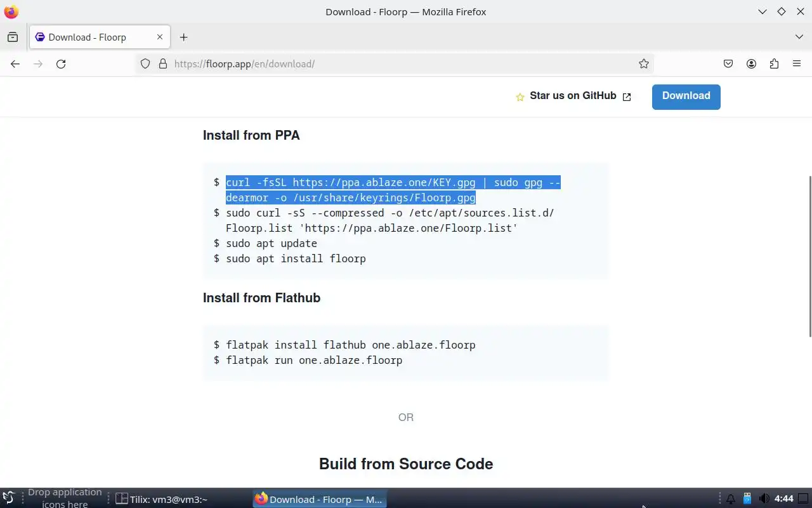Click the blue Download button

click(686, 97)
